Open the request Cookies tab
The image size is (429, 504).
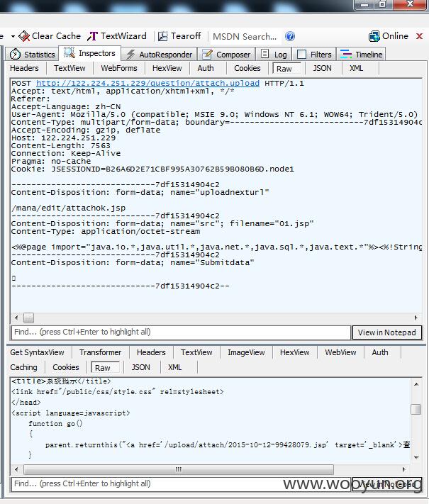(x=247, y=68)
